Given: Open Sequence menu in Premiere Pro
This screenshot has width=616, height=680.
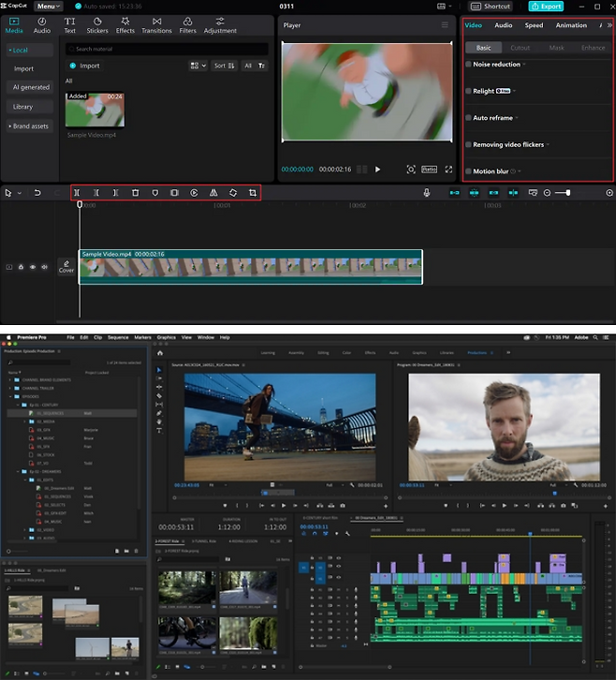Looking at the screenshot, I should (x=117, y=337).
